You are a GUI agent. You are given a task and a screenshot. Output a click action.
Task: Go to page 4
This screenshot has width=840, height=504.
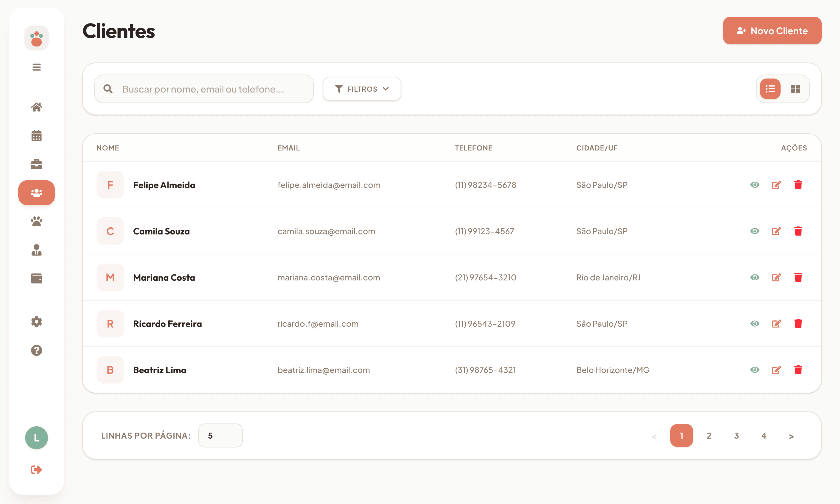click(764, 435)
